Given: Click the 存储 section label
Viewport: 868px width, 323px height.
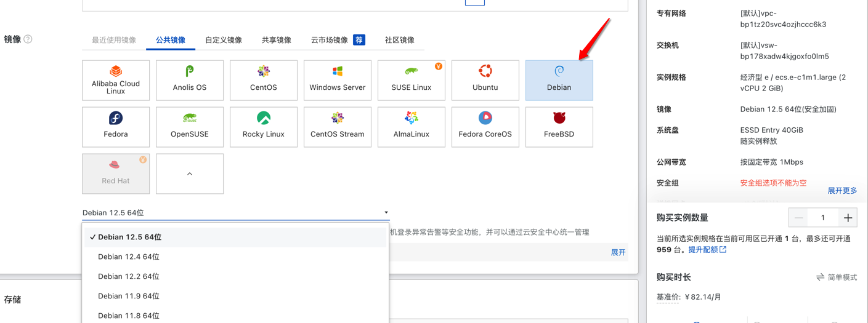Looking at the screenshot, I should point(12,300).
